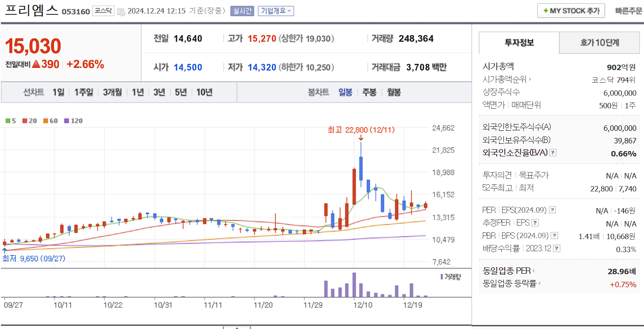Expand the 동일업종 PER arrow
The height and width of the screenshot is (329, 644).
click(534, 270)
